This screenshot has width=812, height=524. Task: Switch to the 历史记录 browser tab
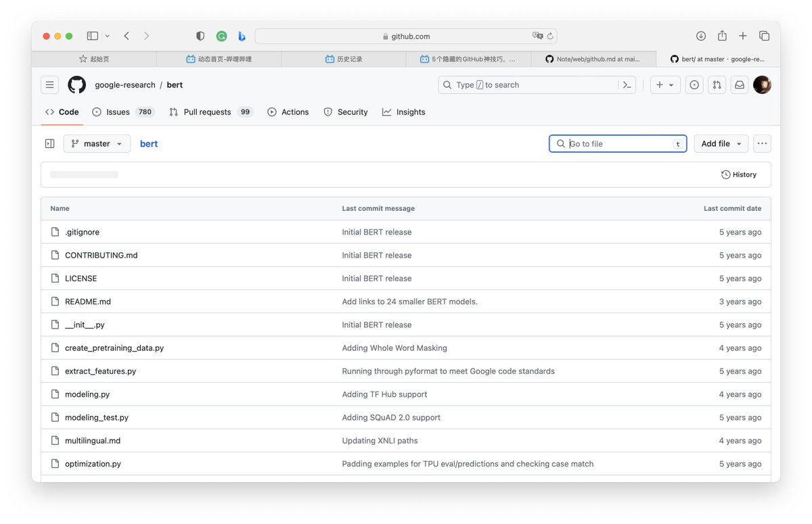tap(344, 59)
